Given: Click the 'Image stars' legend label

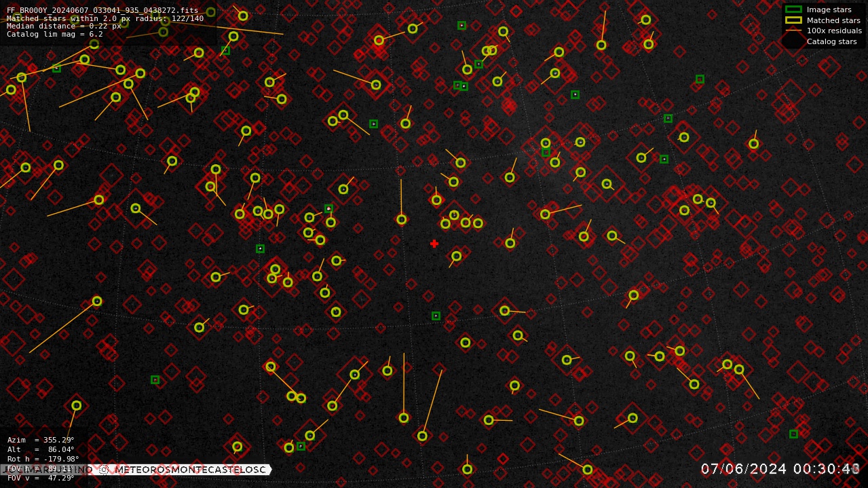Looking at the screenshot, I should click(x=829, y=10).
